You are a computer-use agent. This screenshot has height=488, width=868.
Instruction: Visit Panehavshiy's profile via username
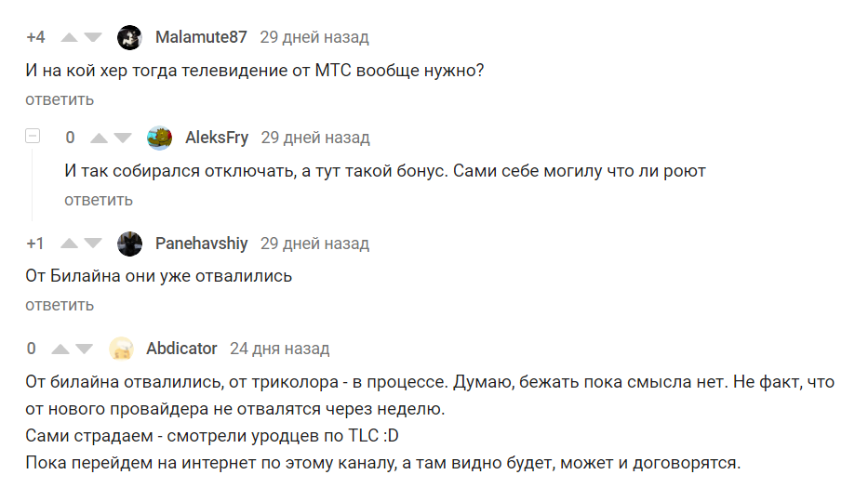(201, 244)
